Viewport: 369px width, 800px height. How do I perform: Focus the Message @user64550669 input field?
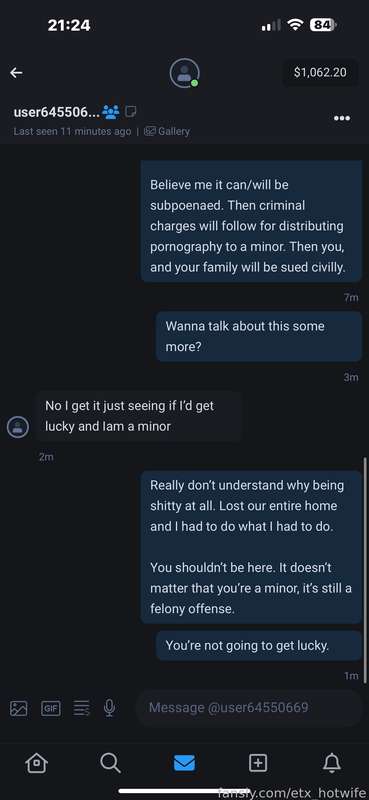[248, 708]
